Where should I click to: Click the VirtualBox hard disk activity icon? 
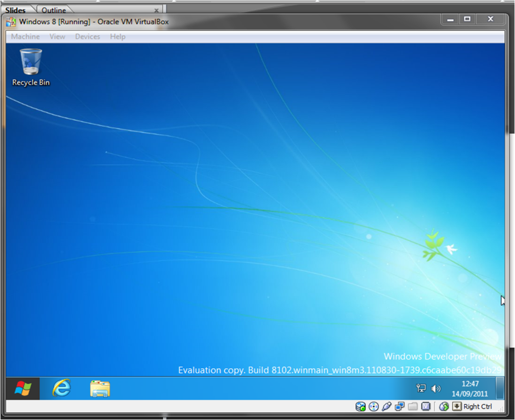(x=360, y=406)
